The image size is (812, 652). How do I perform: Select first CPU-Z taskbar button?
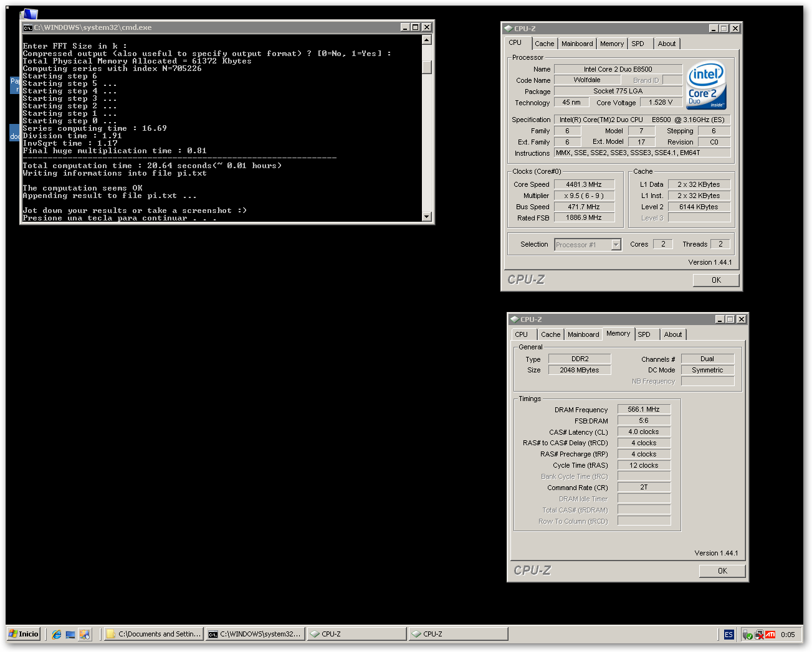click(356, 634)
